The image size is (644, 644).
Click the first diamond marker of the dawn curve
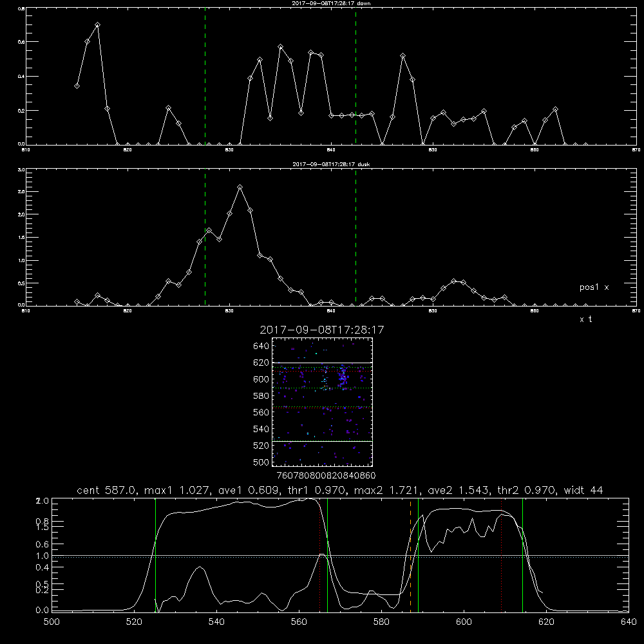coord(77,86)
